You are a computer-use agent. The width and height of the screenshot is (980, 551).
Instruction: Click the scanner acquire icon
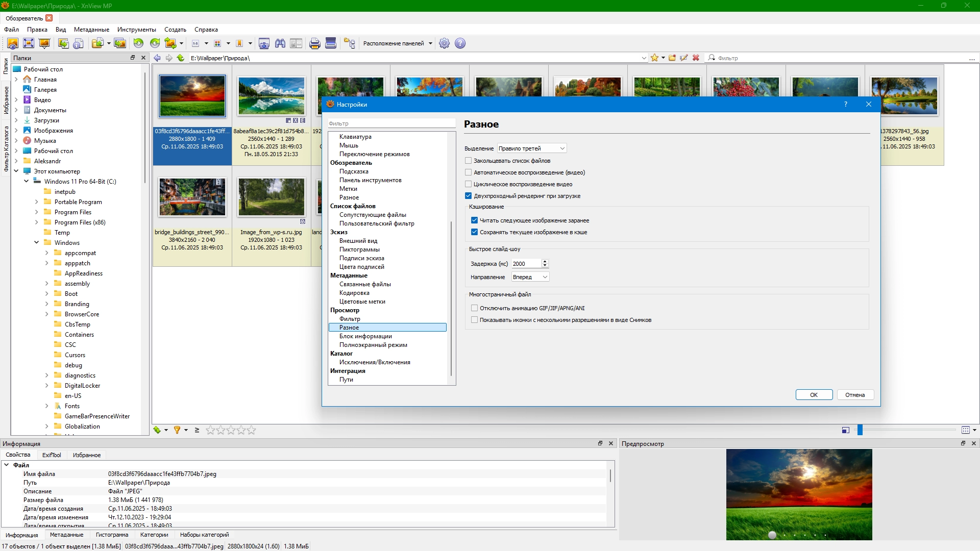point(331,43)
